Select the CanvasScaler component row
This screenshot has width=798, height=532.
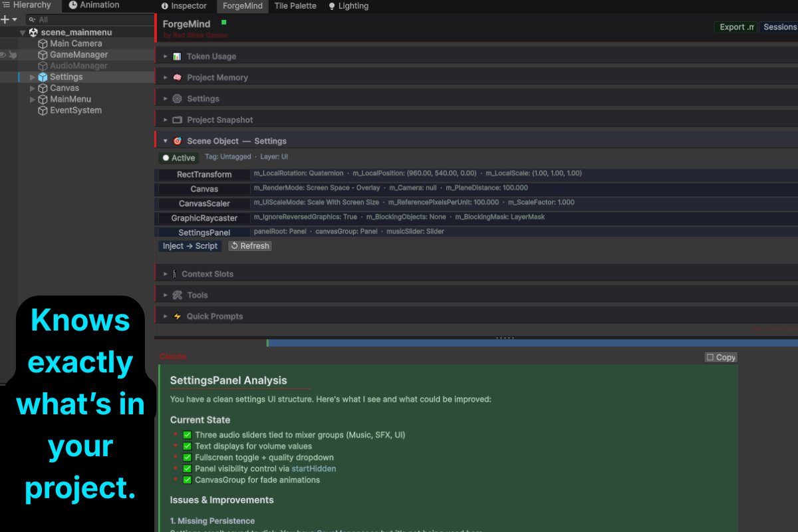coord(476,203)
